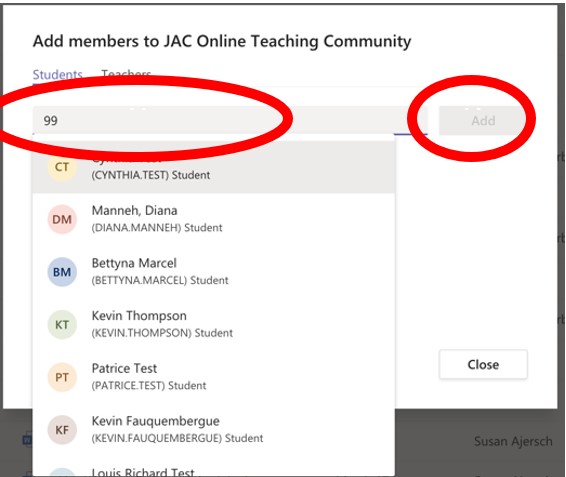Pick Bettyna Marcel from the list
This screenshot has height=477, width=566.
[214, 272]
